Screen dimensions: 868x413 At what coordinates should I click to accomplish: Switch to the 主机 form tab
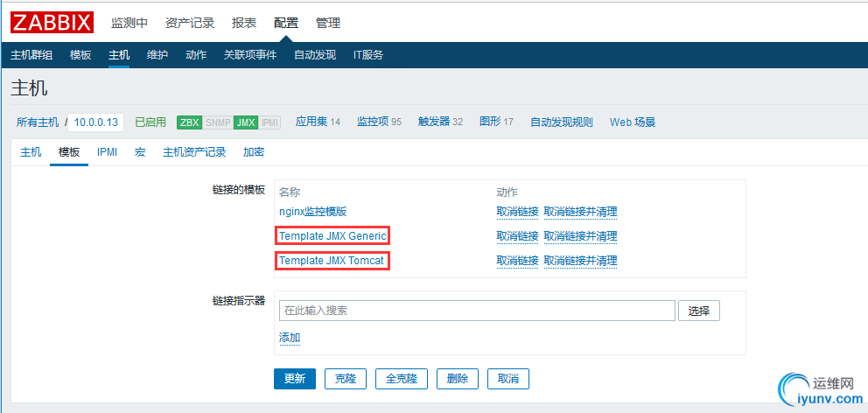(x=31, y=152)
